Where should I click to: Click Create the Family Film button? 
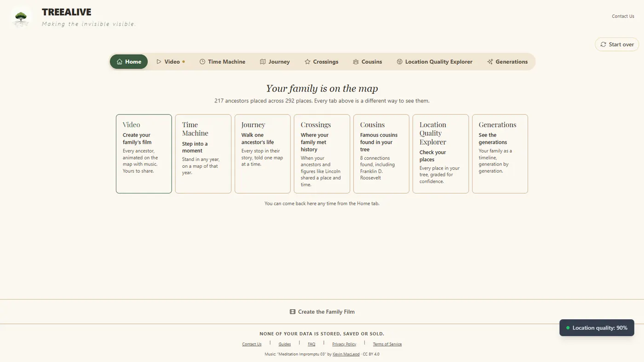(x=322, y=311)
